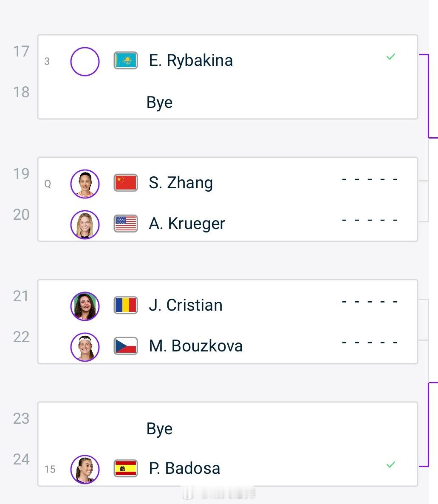Click the Bye entry below E. Rybakina

pos(159,102)
